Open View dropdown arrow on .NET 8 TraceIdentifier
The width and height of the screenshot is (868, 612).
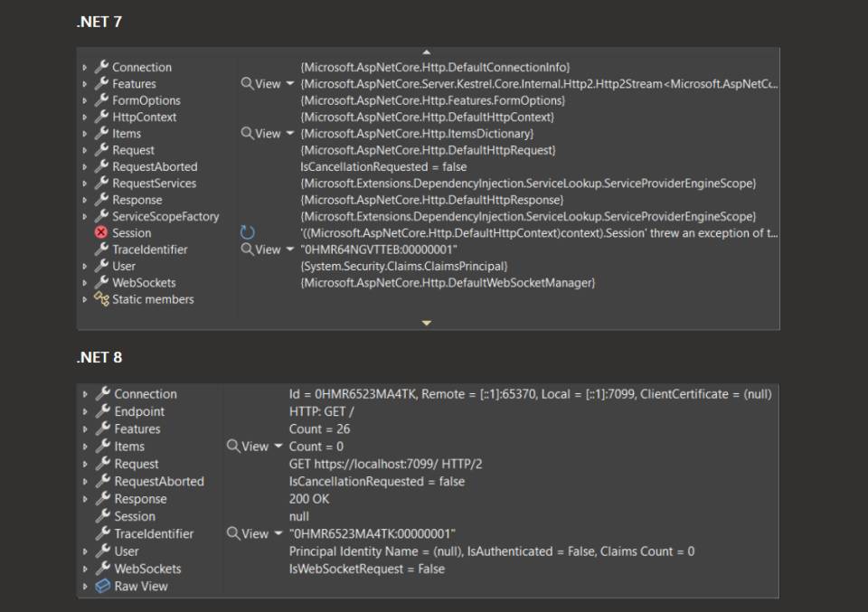coord(278,533)
